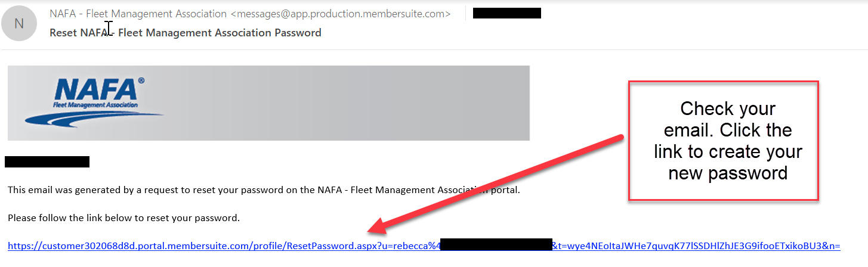Click the 'Please follow the link below' line
868x267 pixels.
pos(123,218)
